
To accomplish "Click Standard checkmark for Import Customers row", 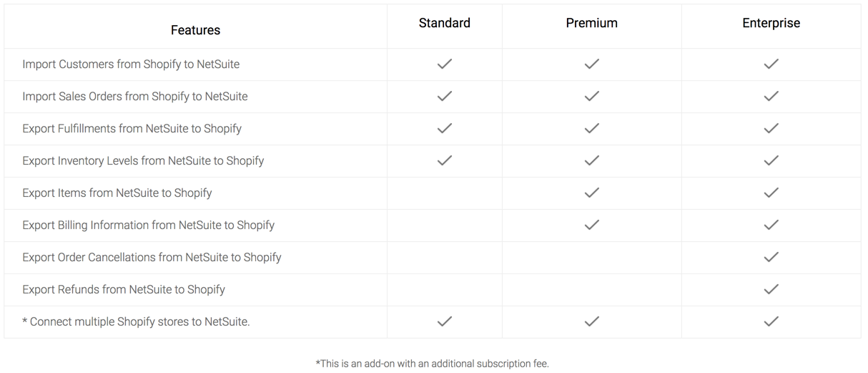I will pos(445,64).
